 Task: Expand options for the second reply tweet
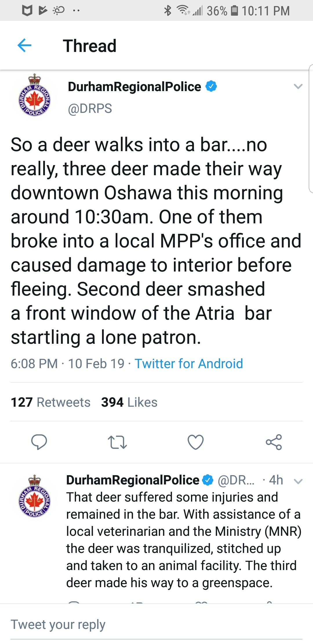(298, 482)
